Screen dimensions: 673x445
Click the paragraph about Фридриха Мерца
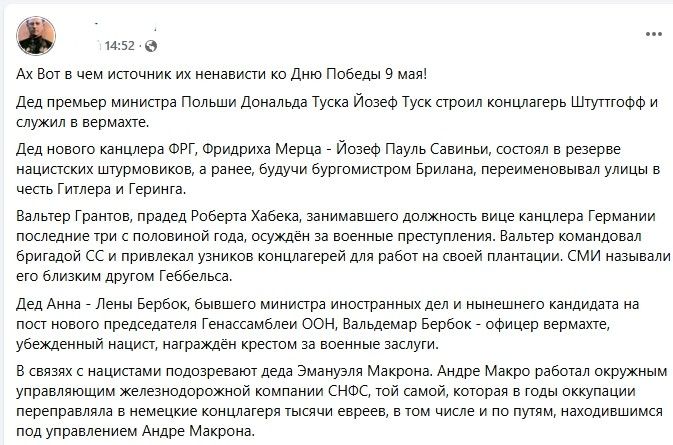click(x=338, y=169)
